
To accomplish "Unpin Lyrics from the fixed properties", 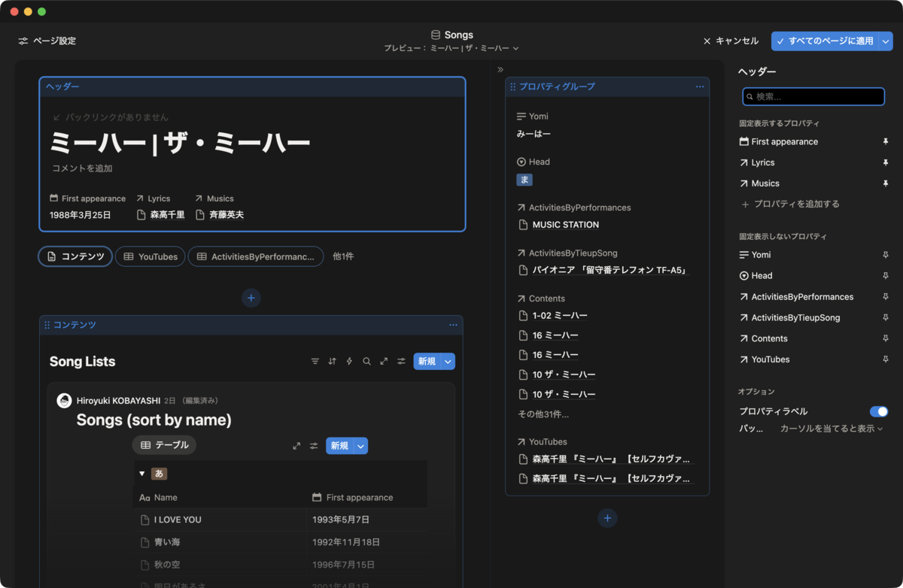I will [885, 162].
